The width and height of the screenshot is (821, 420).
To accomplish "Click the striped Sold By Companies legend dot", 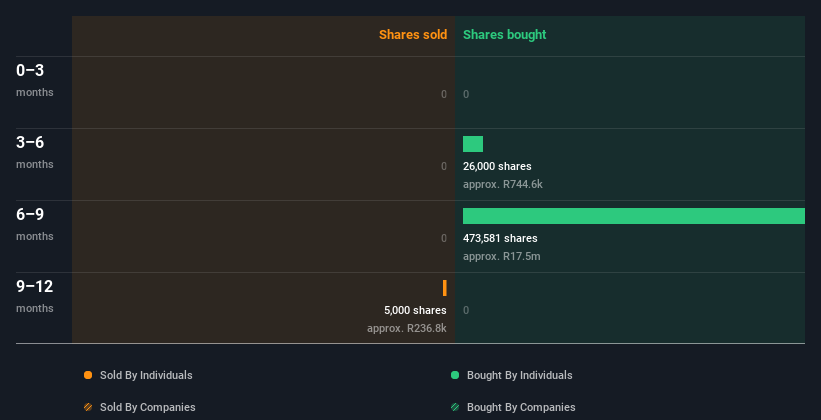I will click(x=88, y=407).
